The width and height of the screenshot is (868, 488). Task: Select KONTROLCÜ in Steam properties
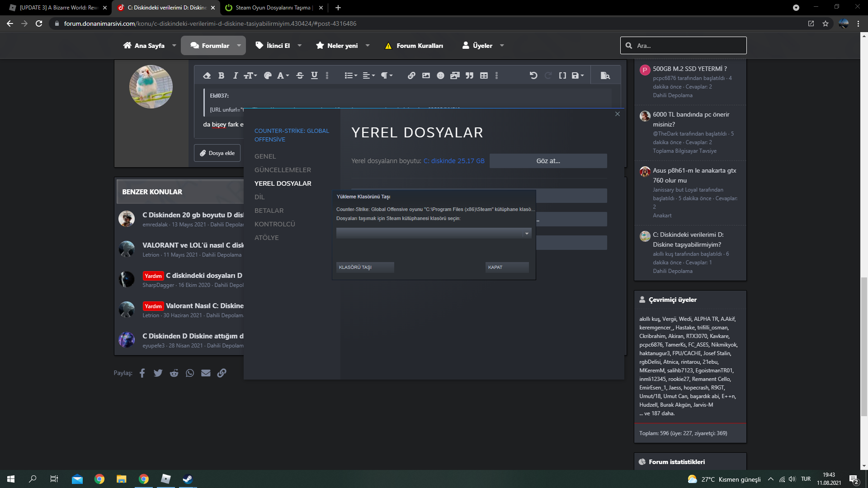pyautogui.click(x=274, y=224)
